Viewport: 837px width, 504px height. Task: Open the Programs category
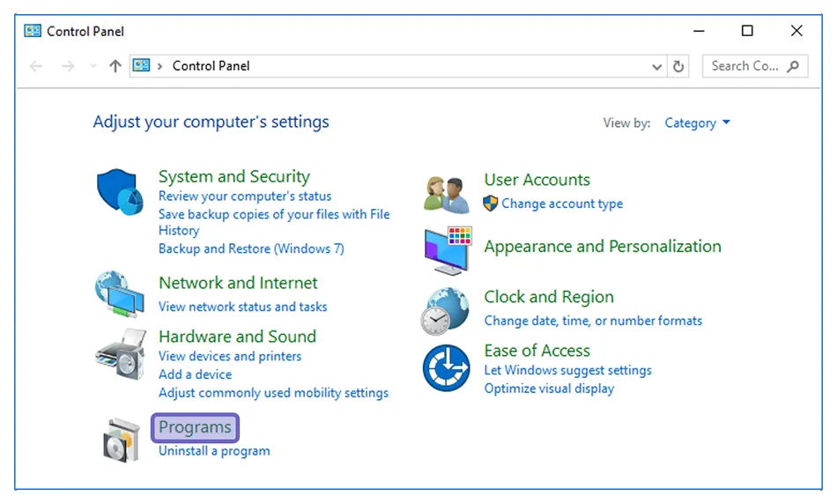(195, 427)
